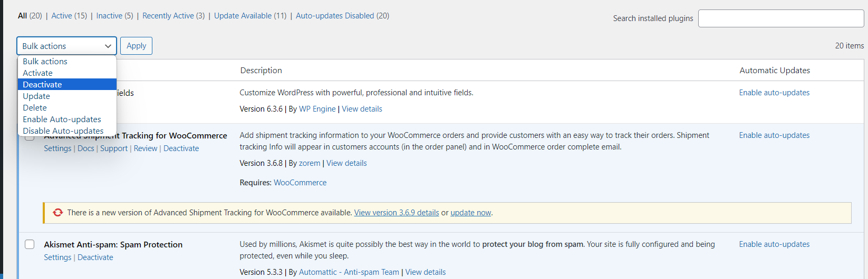Image resolution: width=868 pixels, height=279 pixels.
Task: Click the update refresh icon in shipment tracking notice
Action: pyautogui.click(x=58, y=213)
